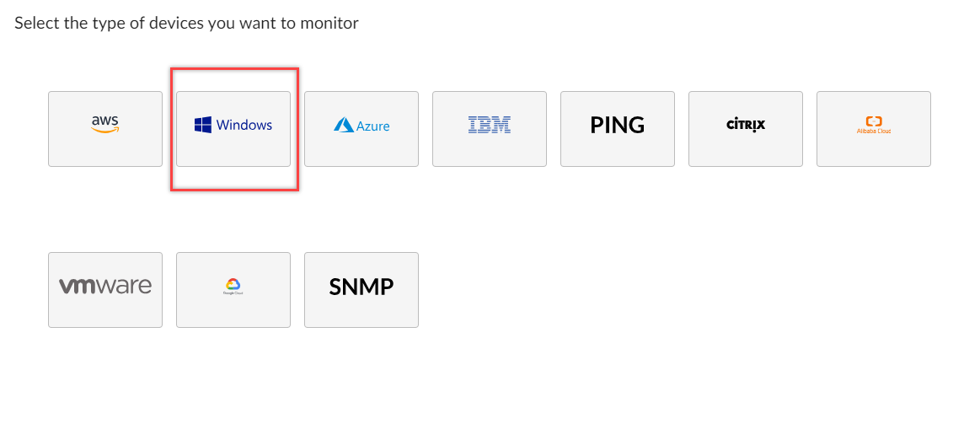This screenshot has width=980, height=440.
Task: Choose the highlighted Windows tile
Action: [233, 129]
